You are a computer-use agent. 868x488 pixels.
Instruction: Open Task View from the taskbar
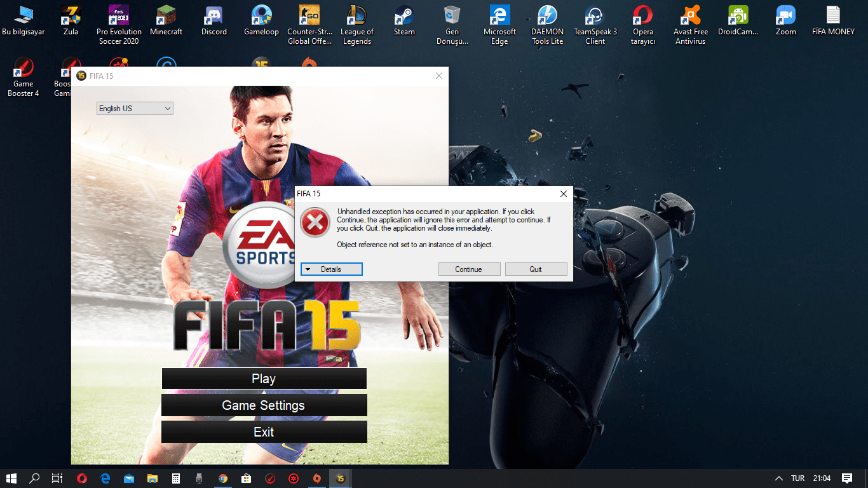point(57,478)
